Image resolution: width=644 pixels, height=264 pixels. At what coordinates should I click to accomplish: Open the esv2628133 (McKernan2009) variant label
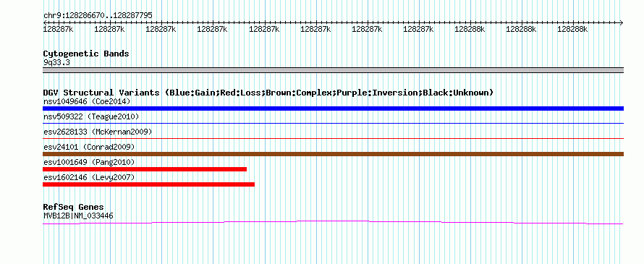tap(98, 132)
